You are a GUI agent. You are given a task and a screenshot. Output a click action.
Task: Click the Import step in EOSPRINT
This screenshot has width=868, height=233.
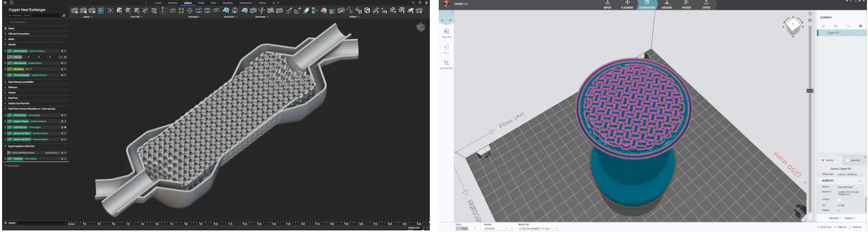[x=607, y=5]
